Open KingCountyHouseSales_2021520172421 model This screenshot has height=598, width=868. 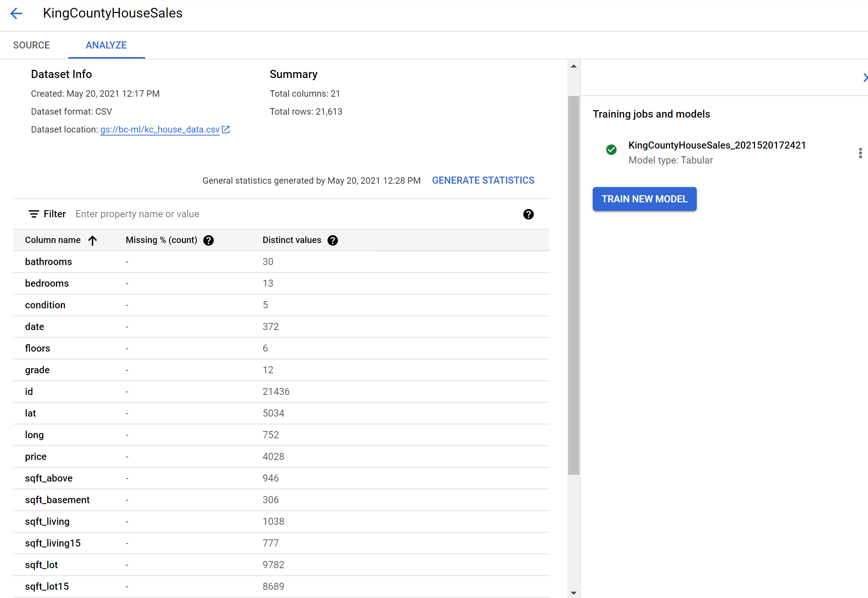point(717,145)
